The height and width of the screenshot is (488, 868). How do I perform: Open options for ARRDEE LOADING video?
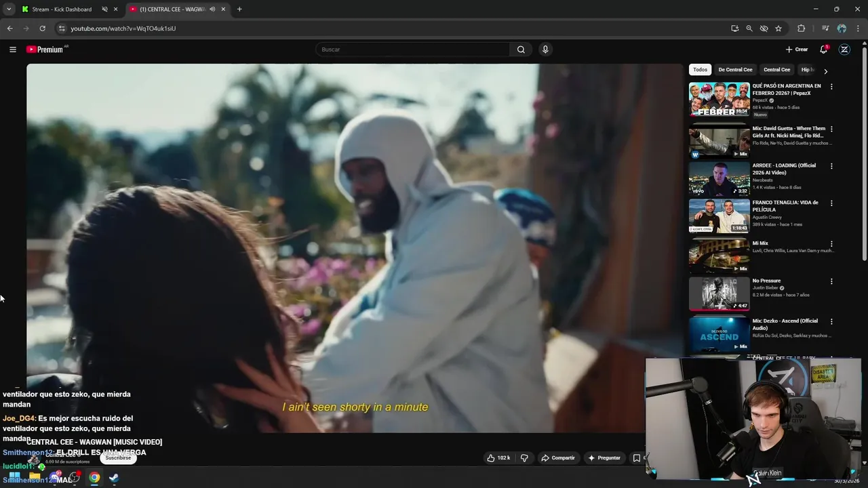831,166
